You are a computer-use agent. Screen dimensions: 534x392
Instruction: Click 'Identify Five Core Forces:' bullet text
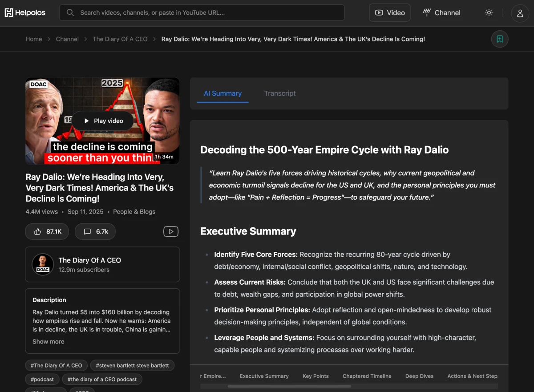(256, 255)
